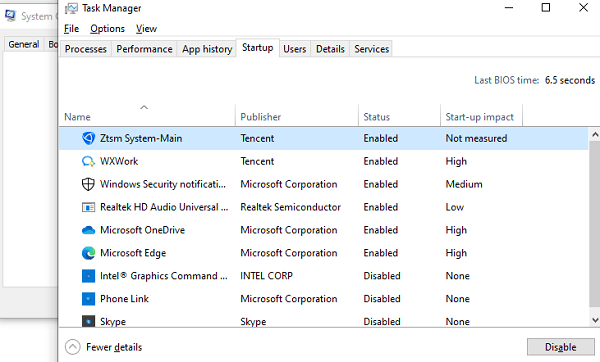
Task: Minimize the Task Manager window
Action: pos(509,8)
